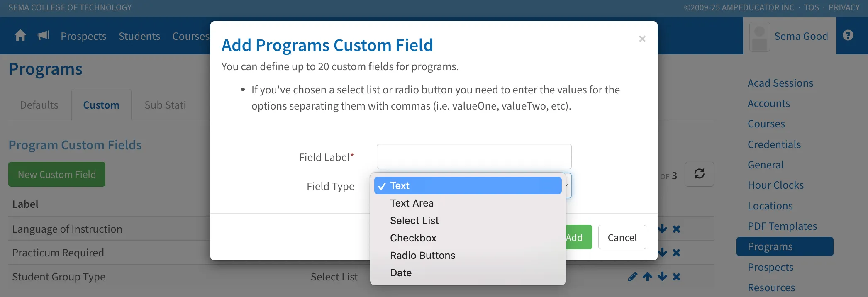
Task: Go to the home icon
Action: [20, 36]
